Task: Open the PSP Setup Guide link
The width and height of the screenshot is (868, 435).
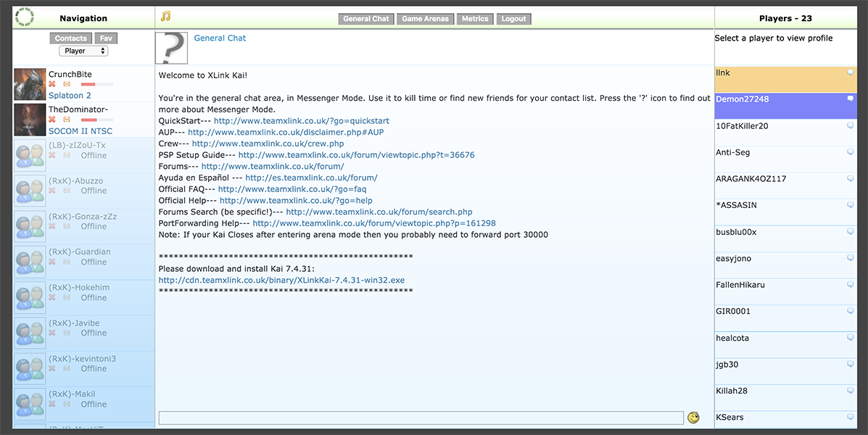Action: click(x=357, y=155)
